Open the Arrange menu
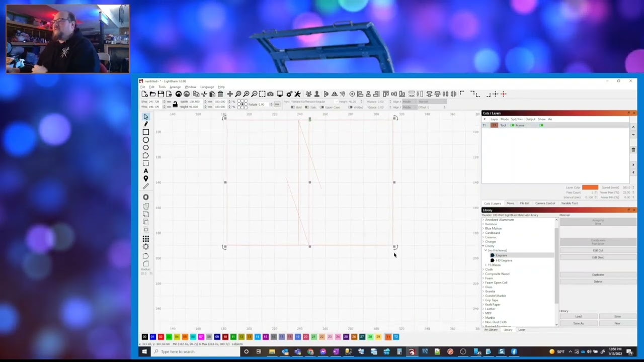The height and width of the screenshot is (362, 644). [x=175, y=87]
